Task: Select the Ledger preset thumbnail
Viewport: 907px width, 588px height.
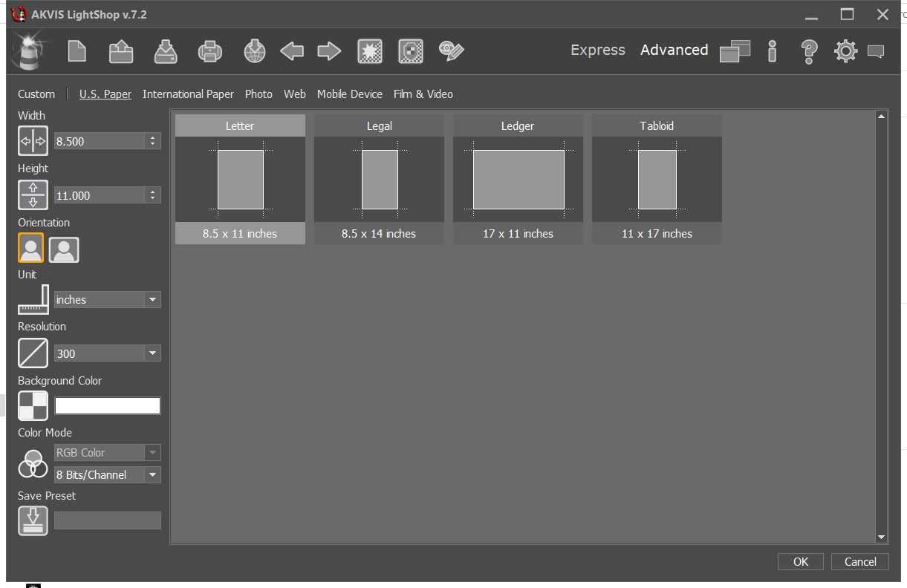Action: pos(518,179)
